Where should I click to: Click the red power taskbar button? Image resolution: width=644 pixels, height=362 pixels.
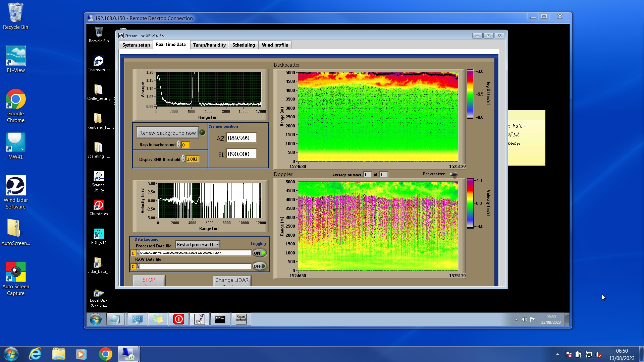[x=178, y=319]
